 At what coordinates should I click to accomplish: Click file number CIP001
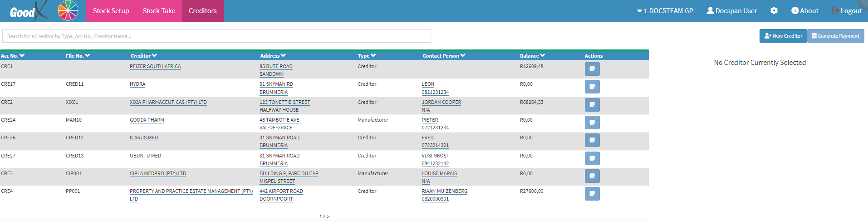click(x=74, y=174)
